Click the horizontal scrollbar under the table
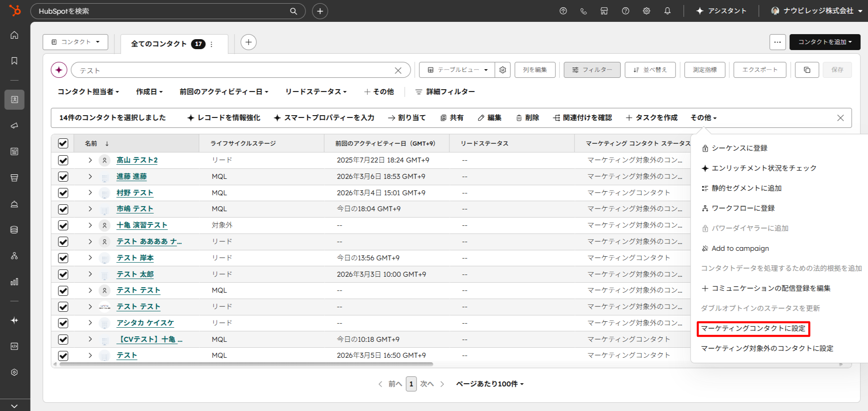The width and height of the screenshot is (868, 411). (246, 365)
